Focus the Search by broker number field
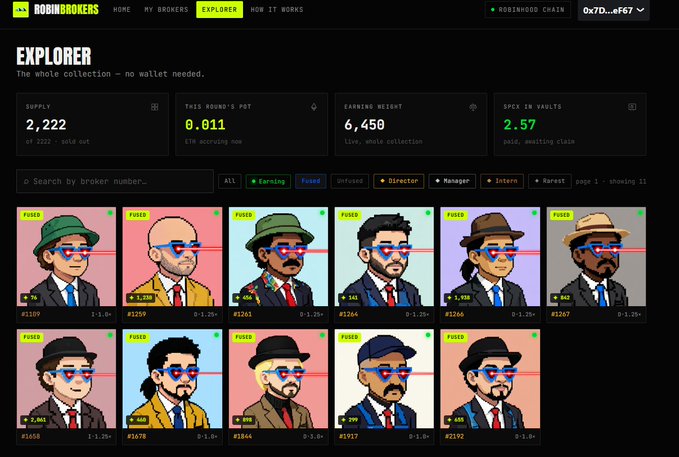The width and height of the screenshot is (679, 457). tap(115, 181)
